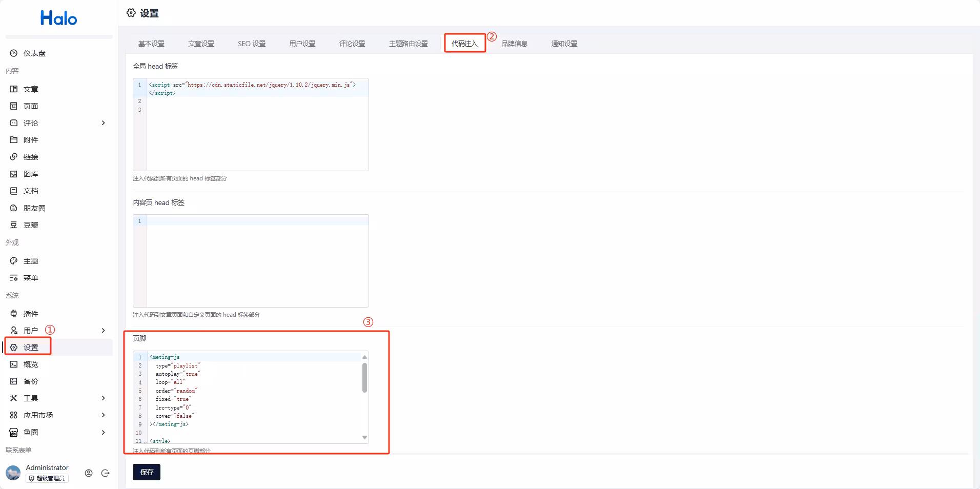Screen dimensions: 980x489
Task: Click line autoplay="true" in footer editor
Action: (x=178, y=374)
